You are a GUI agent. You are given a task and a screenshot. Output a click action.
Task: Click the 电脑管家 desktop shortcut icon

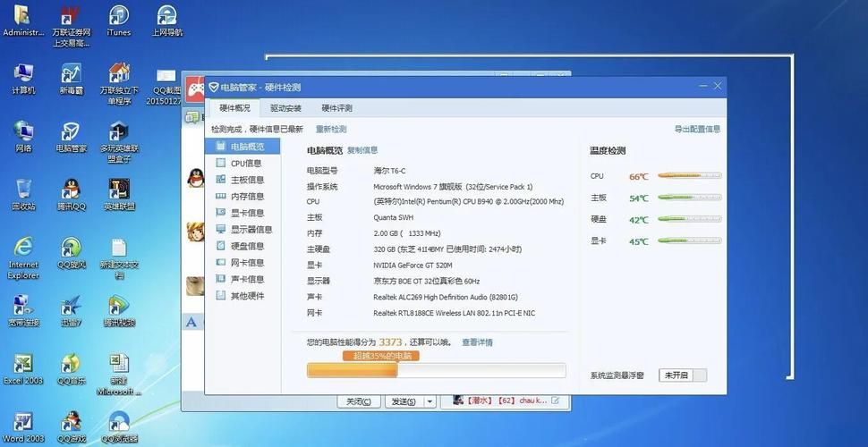click(x=71, y=138)
